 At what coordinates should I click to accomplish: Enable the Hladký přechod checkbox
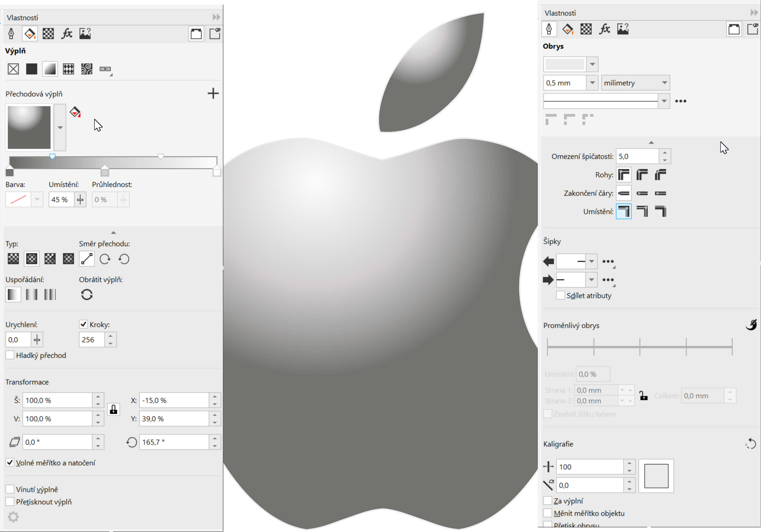(10, 355)
